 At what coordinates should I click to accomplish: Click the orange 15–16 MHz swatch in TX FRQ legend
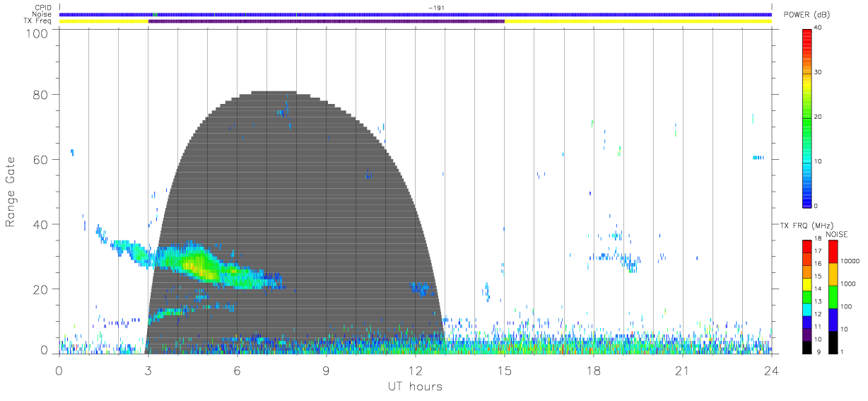click(807, 272)
